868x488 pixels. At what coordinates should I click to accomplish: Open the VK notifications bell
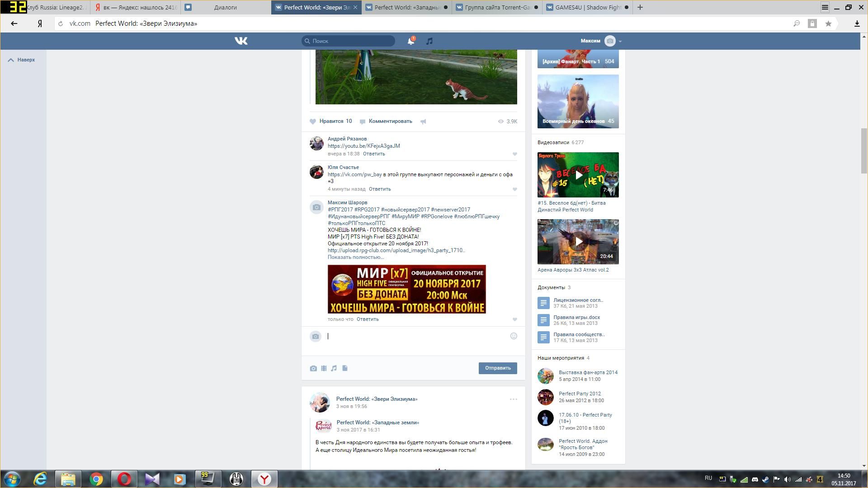coord(410,41)
